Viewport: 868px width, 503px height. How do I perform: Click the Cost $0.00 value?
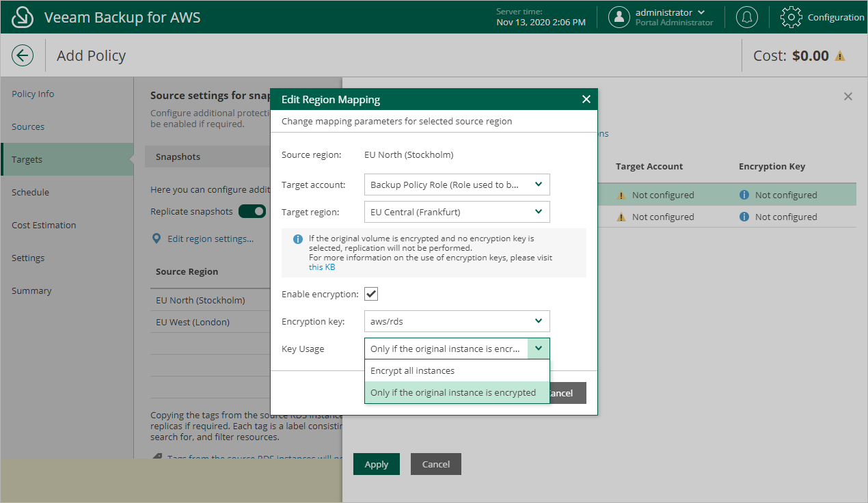tap(811, 56)
